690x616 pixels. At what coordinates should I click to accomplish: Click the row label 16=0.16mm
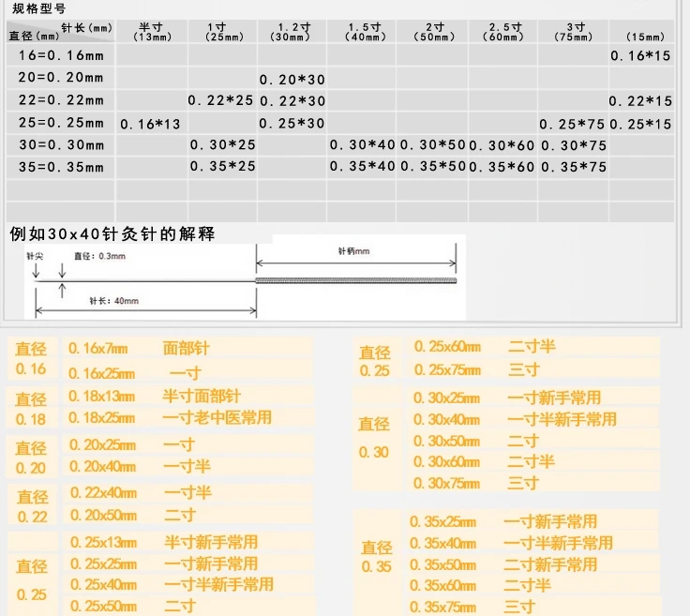[61, 55]
